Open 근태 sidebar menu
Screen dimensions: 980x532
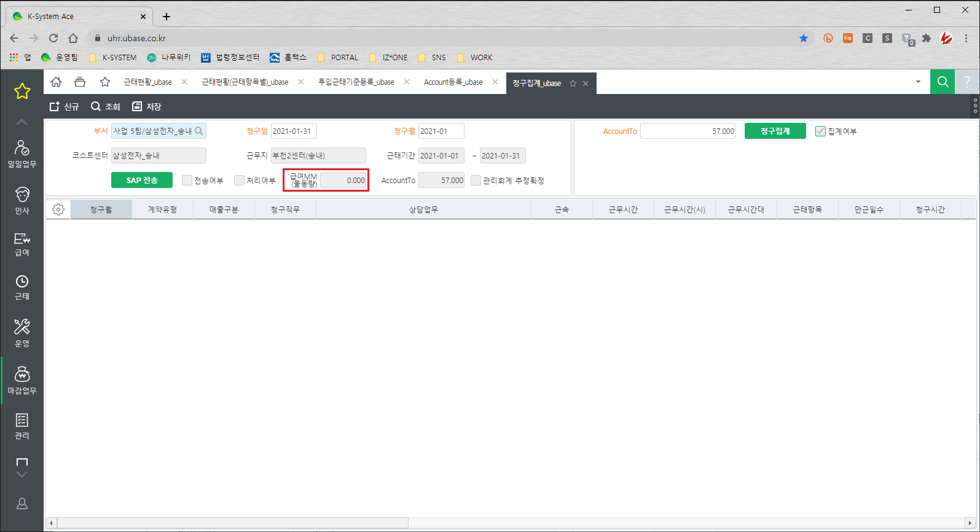(x=22, y=288)
